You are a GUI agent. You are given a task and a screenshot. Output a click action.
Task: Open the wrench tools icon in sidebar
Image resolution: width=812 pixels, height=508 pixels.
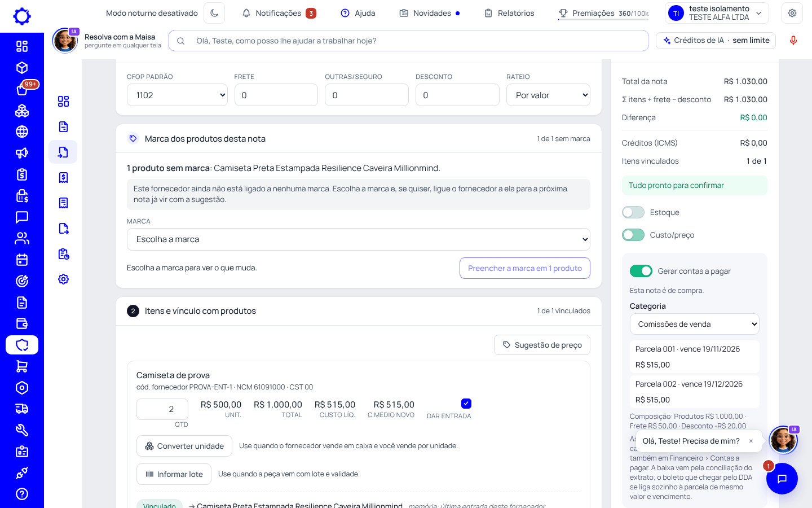point(22,430)
